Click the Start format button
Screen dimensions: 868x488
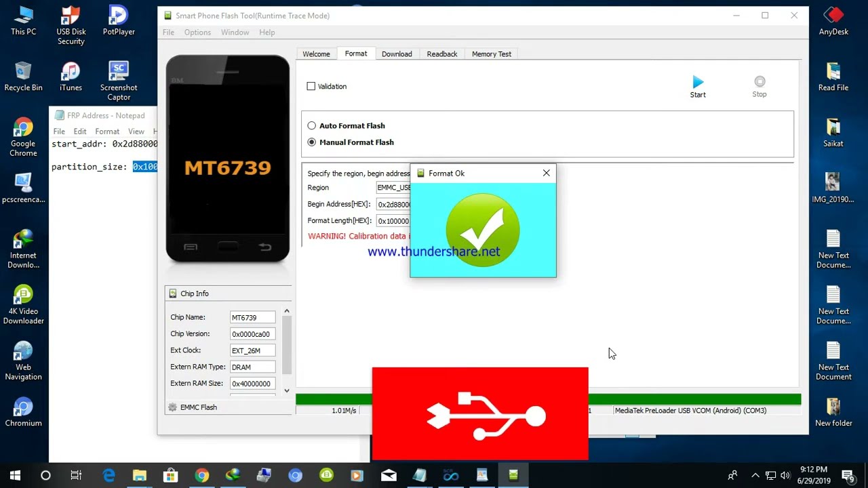point(698,87)
